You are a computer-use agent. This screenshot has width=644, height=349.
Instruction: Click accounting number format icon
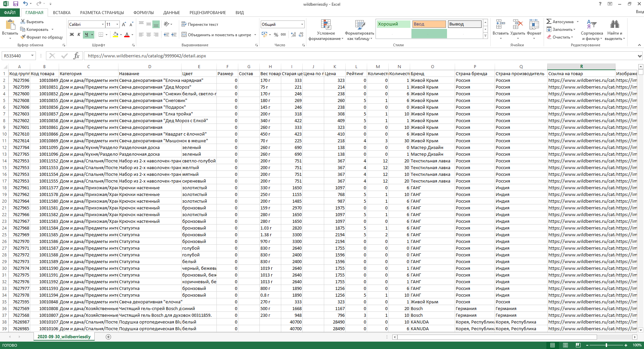tap(264, 35)
